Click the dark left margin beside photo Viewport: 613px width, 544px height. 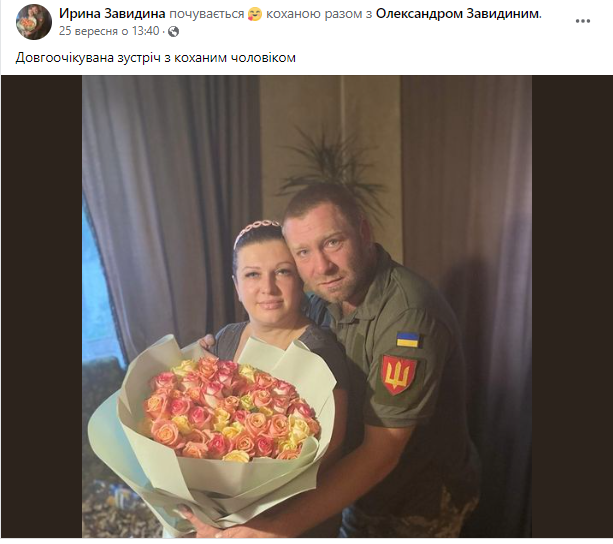click(x=41, y=306)
